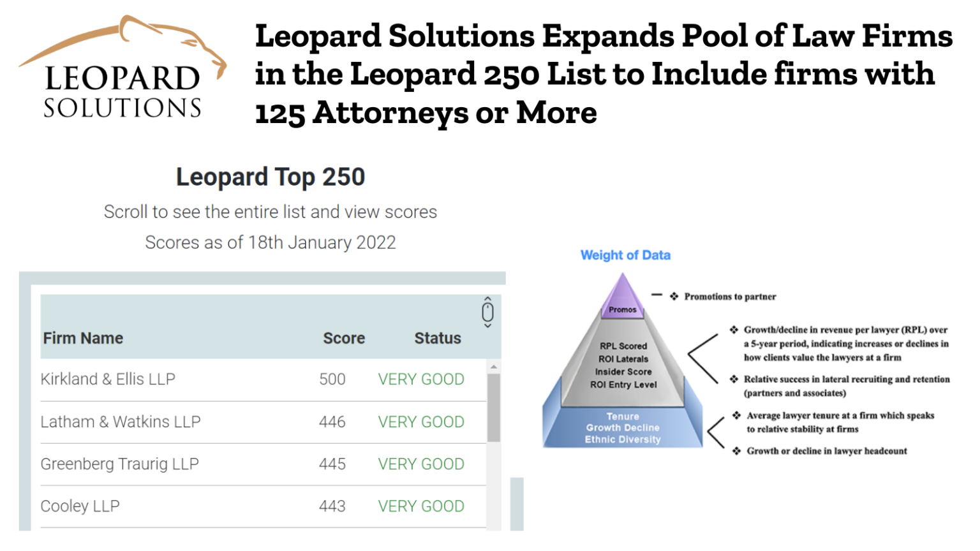Click the up arrow atop the table scrollbar
The height and width of the screenshot is (551, 980).
click(x=493, y=366)
